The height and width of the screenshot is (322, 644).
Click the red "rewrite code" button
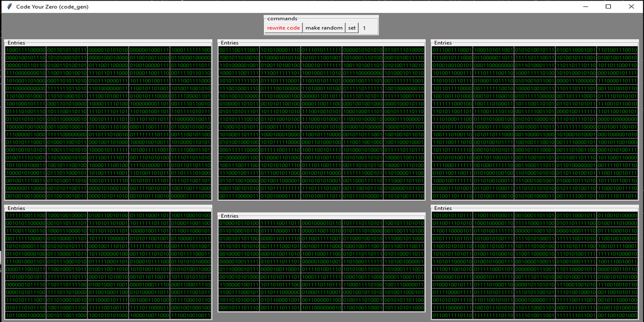pos(283,28)
